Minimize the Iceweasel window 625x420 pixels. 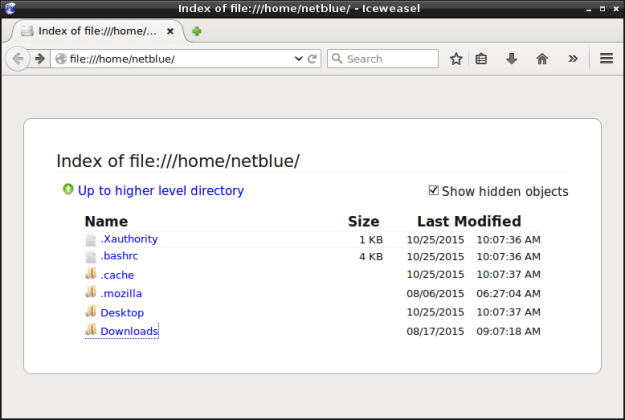pos(589,9)
